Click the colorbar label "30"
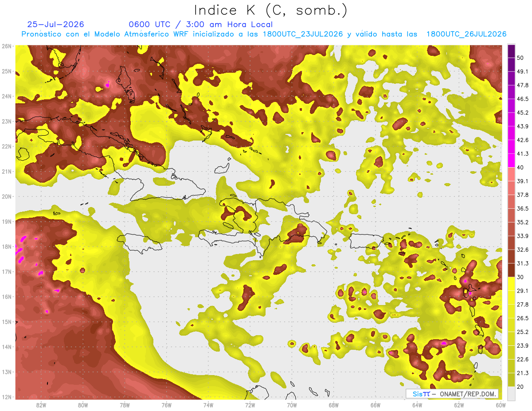This screenshot has height=411, width=532. coord(520,277)
